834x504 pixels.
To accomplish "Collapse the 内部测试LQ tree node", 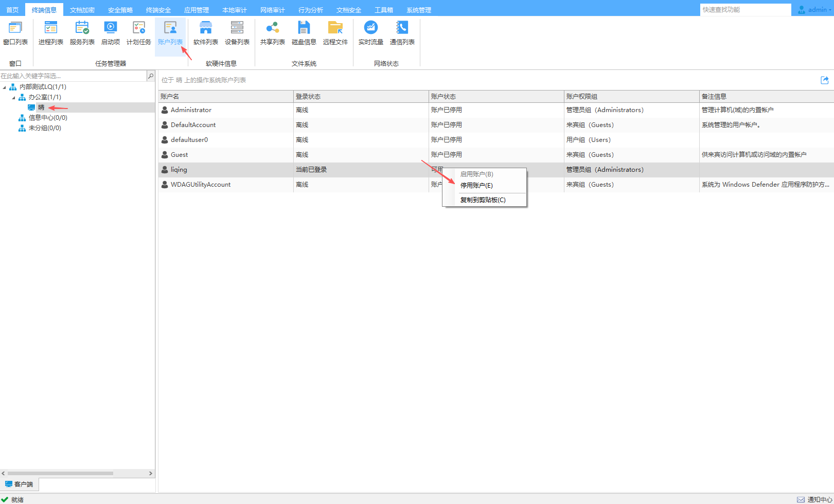I will point(5,87).
